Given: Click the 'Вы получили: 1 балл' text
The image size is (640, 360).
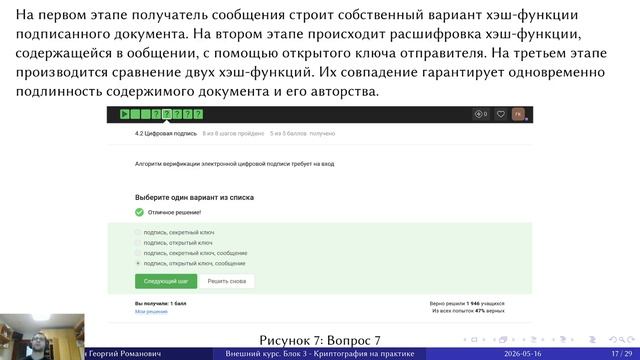Looking at the screenshot, I should coord(160,304).
